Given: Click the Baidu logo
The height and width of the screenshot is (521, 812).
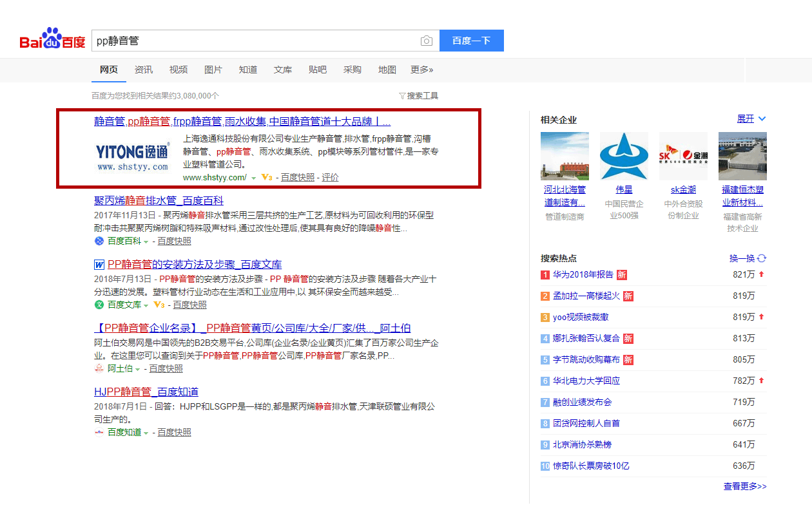Looking at the screenshot, I should tap(52, 39).
